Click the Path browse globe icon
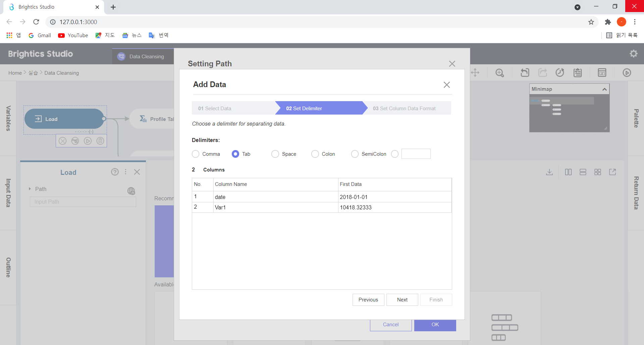This screenshot has width=644, height=345. coord(131,191)
